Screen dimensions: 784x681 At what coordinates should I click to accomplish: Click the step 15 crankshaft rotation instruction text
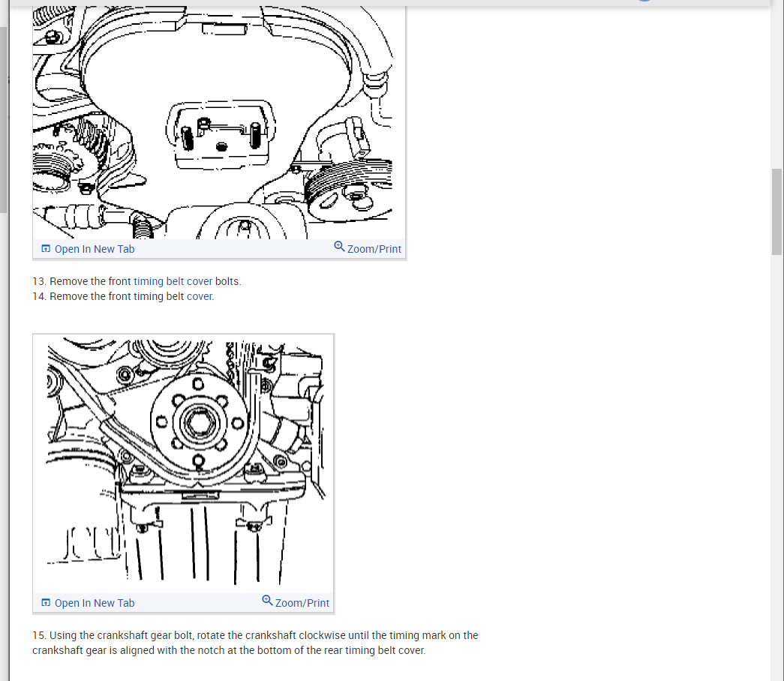[x=255, y=643]
